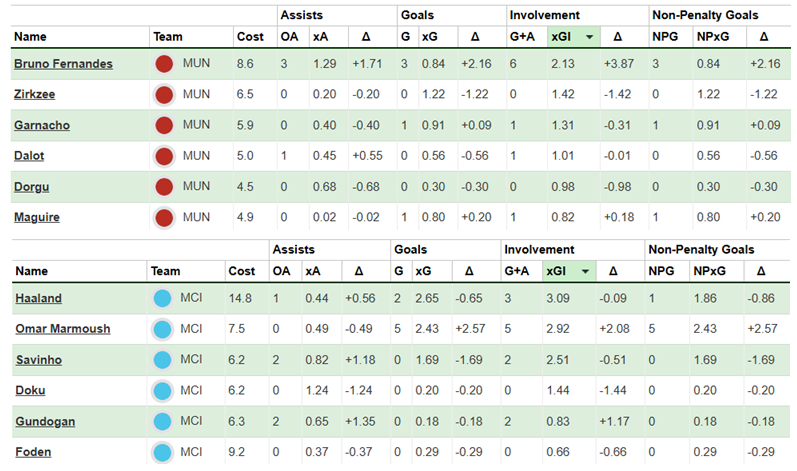
Task: Click the MCI badge in Omar Marmoush's row
Action: pyautogui.click(x=163, y=329)
